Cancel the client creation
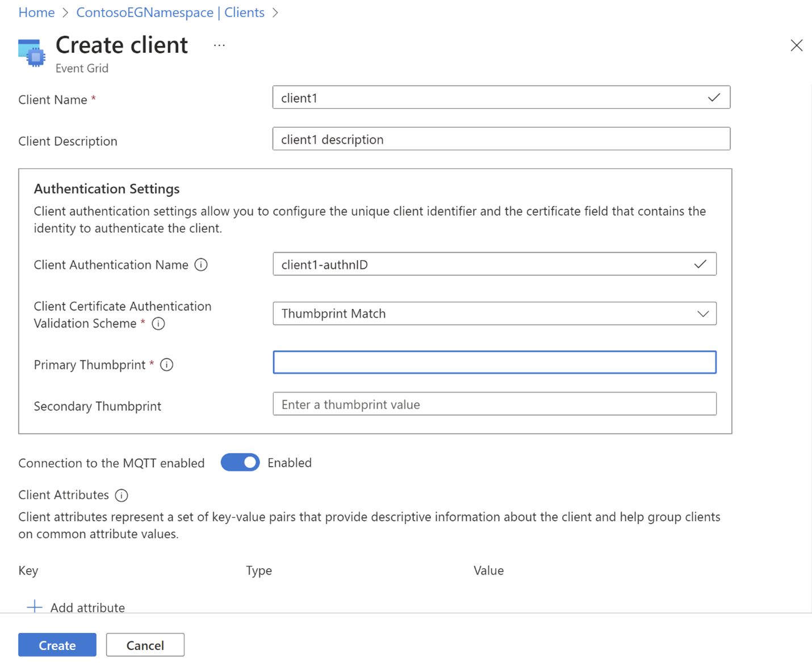This screenshot has width=812, height=663. click(x=145, y=645)
